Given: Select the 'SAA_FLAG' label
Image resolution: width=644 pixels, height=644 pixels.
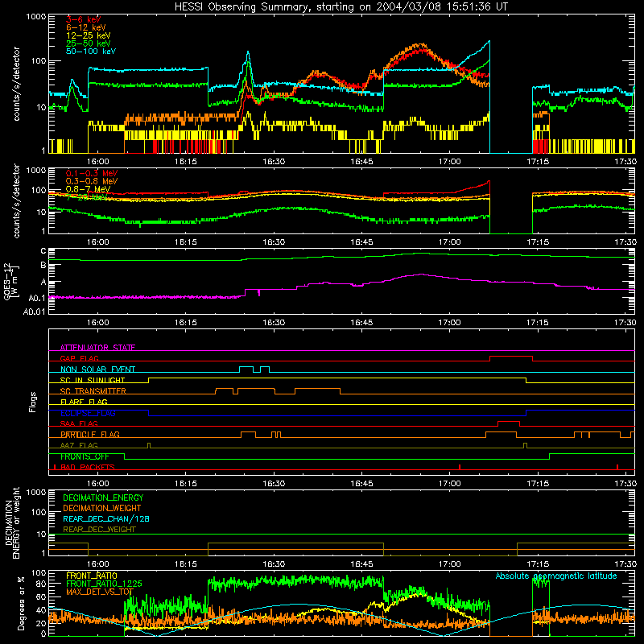Looking at the screenshot, I should 79,423.
